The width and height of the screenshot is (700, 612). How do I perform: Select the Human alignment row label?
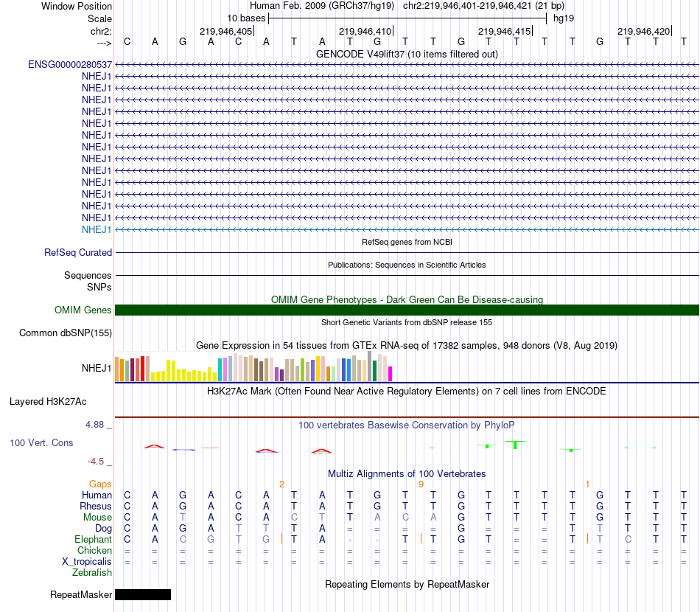click(97, 495)
